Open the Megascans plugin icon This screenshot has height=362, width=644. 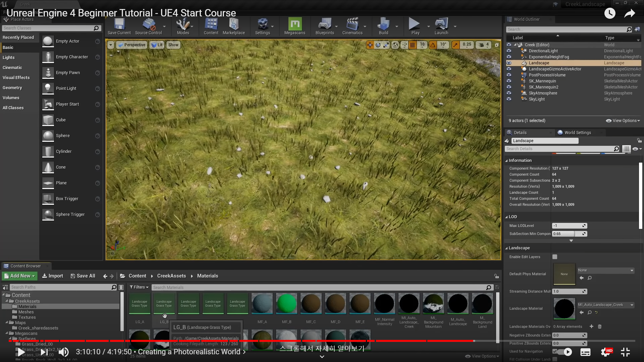295,24
